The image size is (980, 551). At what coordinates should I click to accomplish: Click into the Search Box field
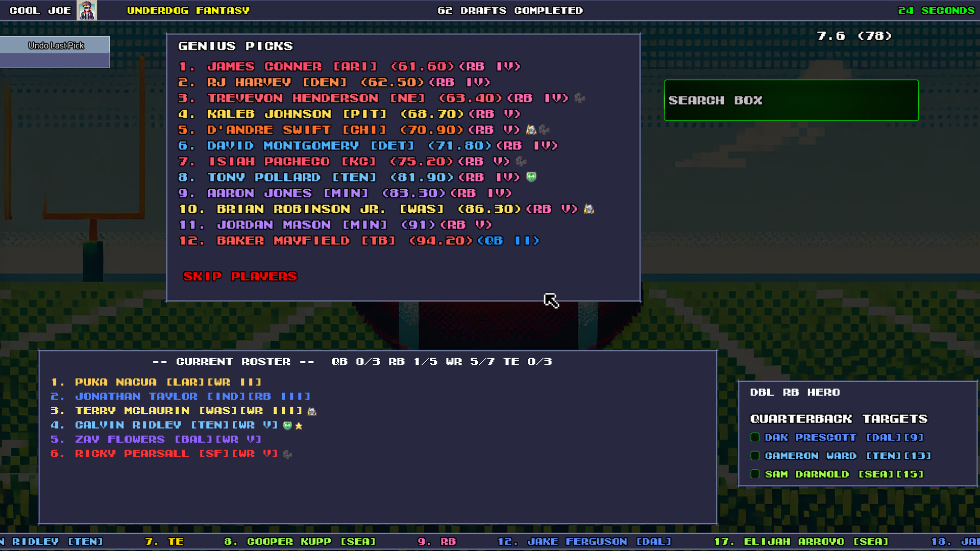(x=791, y=100)
